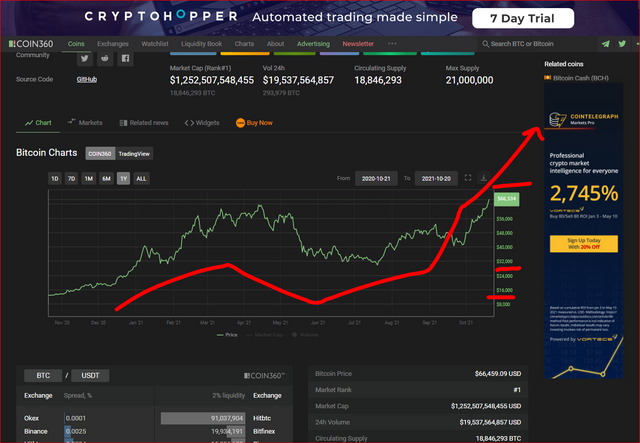The width and height of the screenshot is (640, 443).
Task: Open the Twitter community icon
Action: (x=84, y=58)
